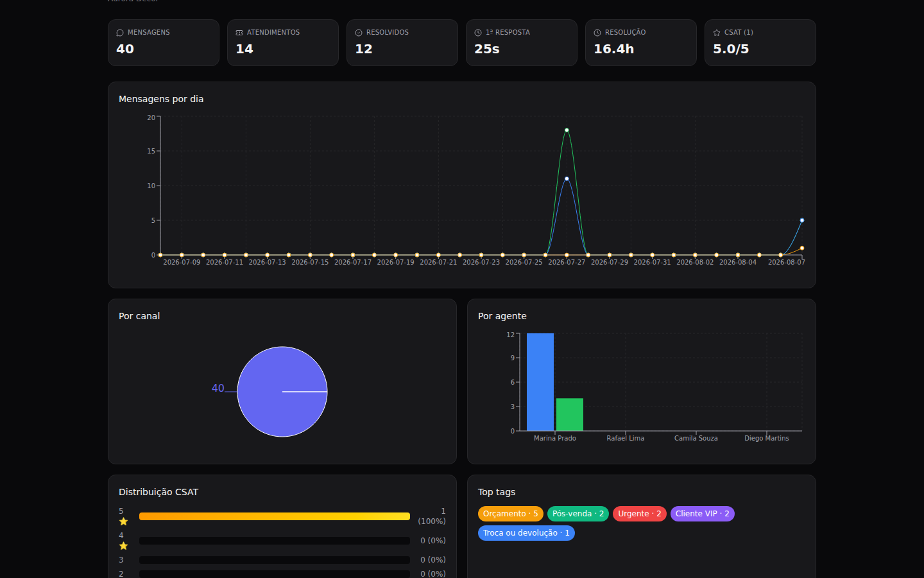Click the check-circle icon beside RESOLVIDOS

(x=359, y=33)
